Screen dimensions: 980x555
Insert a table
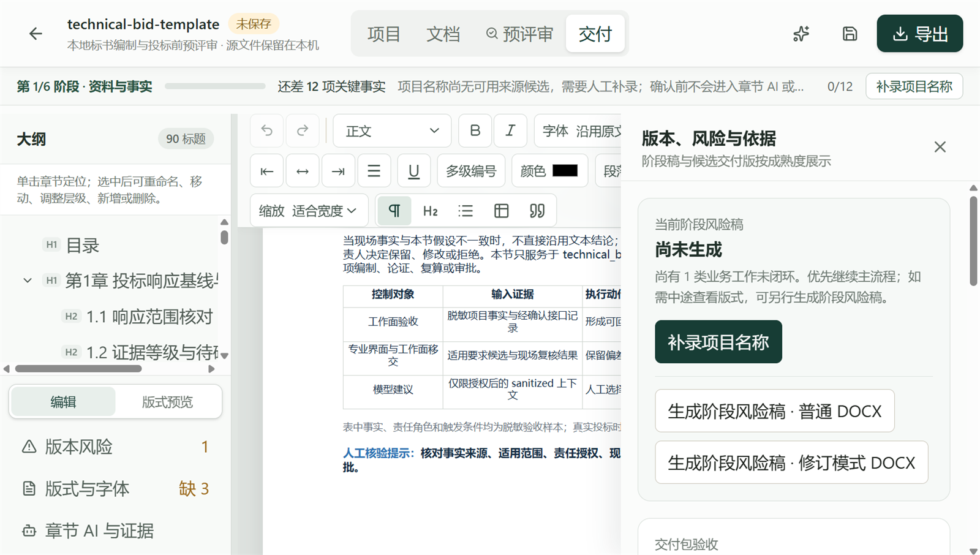pos(501,211)
